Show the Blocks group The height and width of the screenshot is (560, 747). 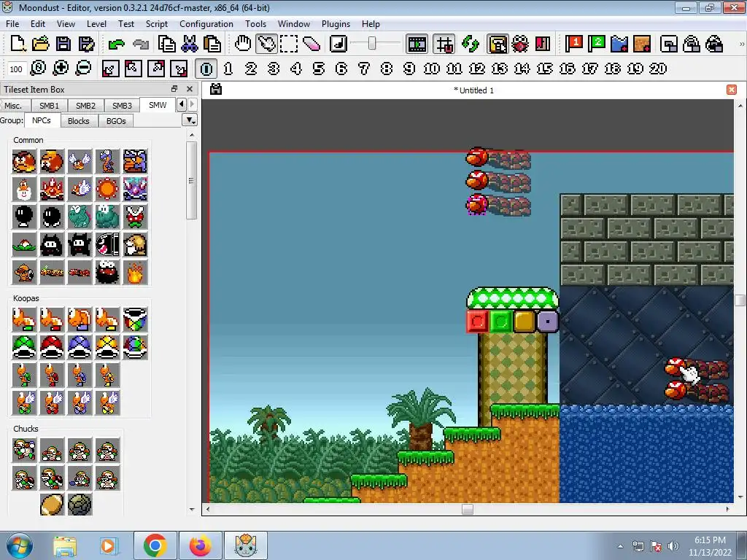click(x=79, y=121)
